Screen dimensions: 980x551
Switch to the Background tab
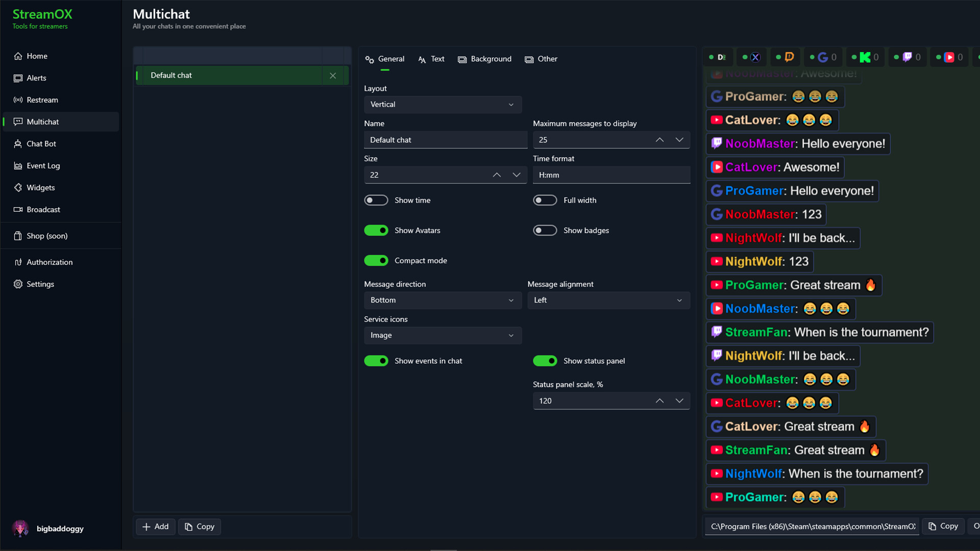[485, 59]
